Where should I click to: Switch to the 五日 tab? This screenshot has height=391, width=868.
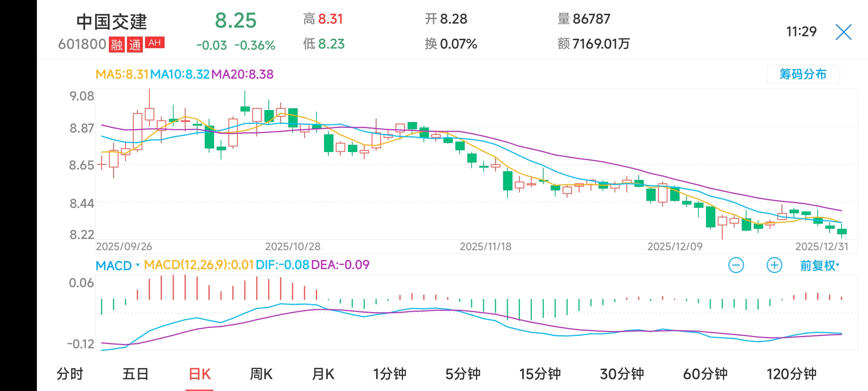135,374
